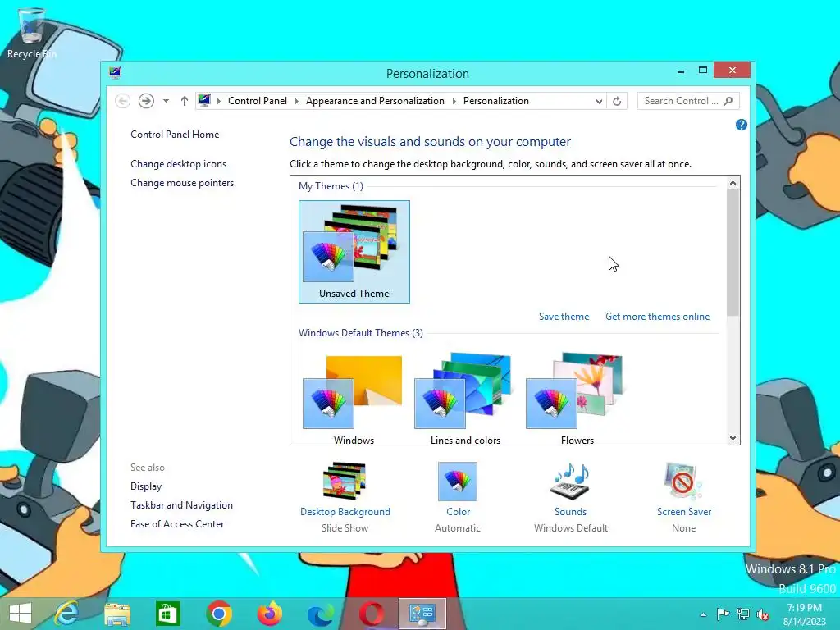The height and width of the screenshot is (630, 840).
Task: Show hidden tray icons arrow
Action: pos(703,614)
